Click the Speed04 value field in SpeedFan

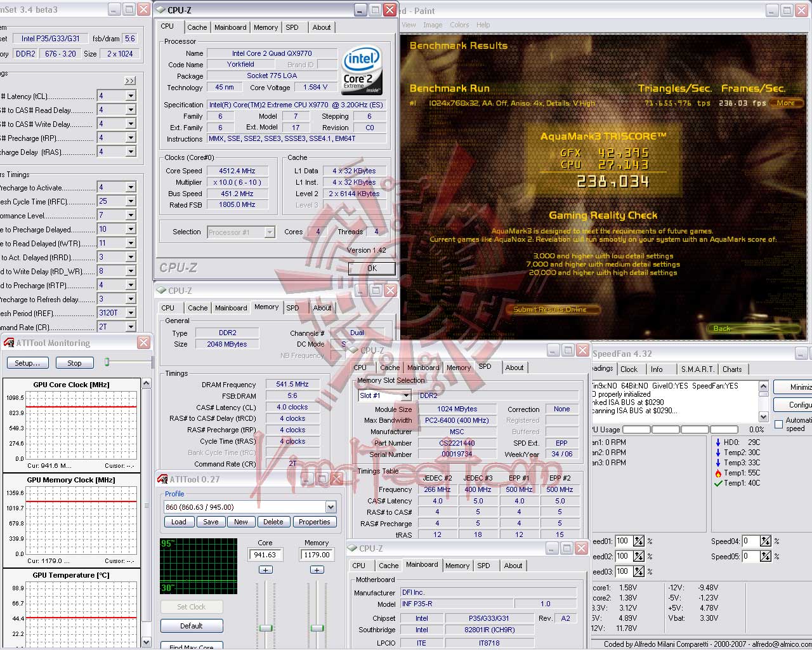click(750, 541)
